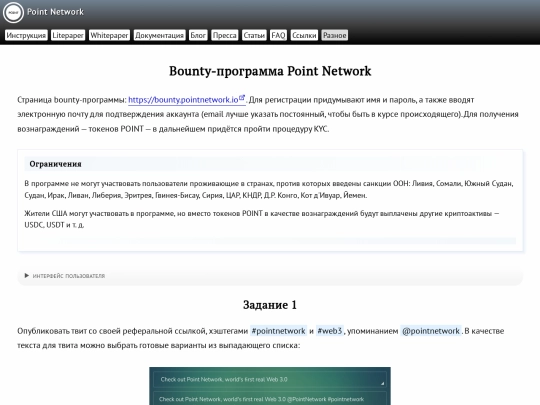Open the Point Network site title
Viewport: 540px width, 405px height.
click(55, 12)
